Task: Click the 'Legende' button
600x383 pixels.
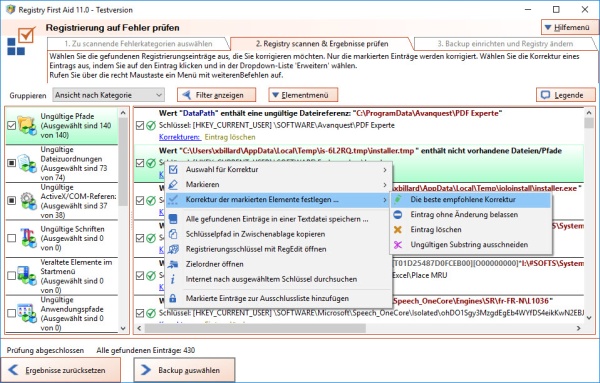Action: (566, 95)
